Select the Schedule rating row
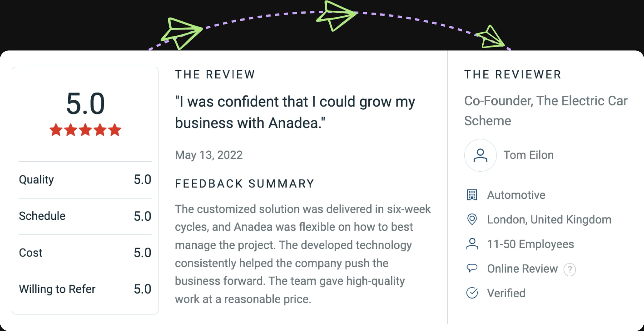The image size is (644, 331). pos(85,216)
